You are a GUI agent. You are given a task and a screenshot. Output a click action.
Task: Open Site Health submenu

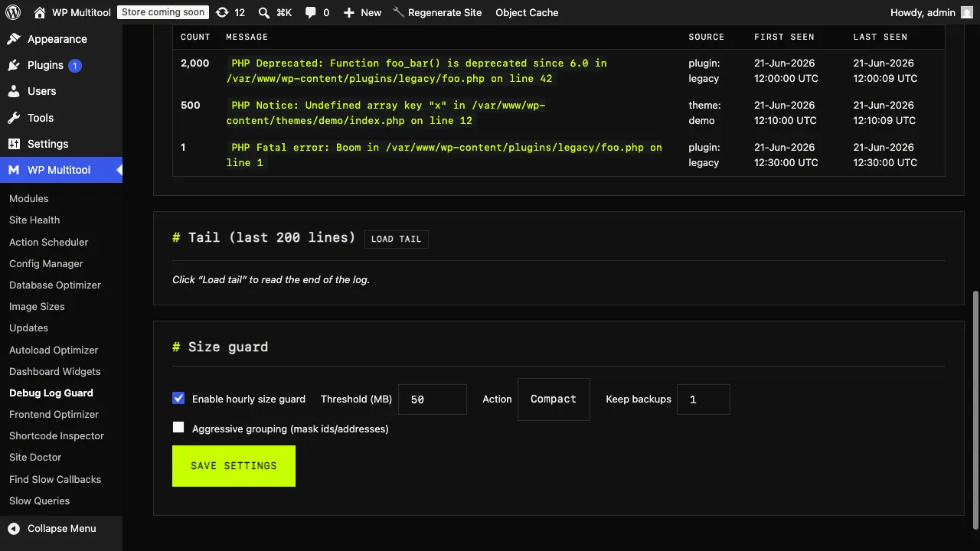coord(34,220)
